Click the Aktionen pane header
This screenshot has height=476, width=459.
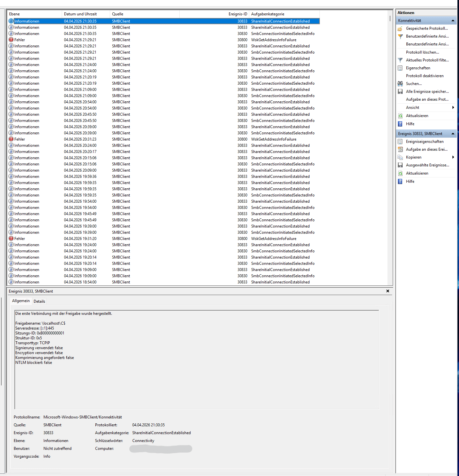(426, 13)
